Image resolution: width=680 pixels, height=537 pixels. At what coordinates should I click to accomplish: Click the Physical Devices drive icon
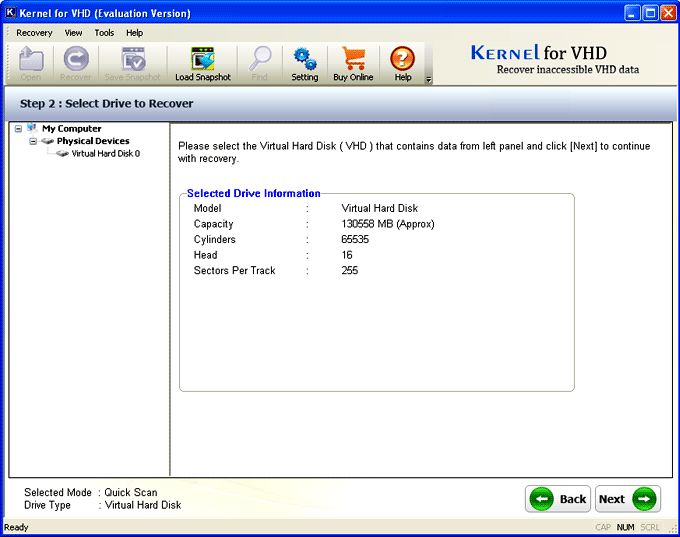coord(48,141)
